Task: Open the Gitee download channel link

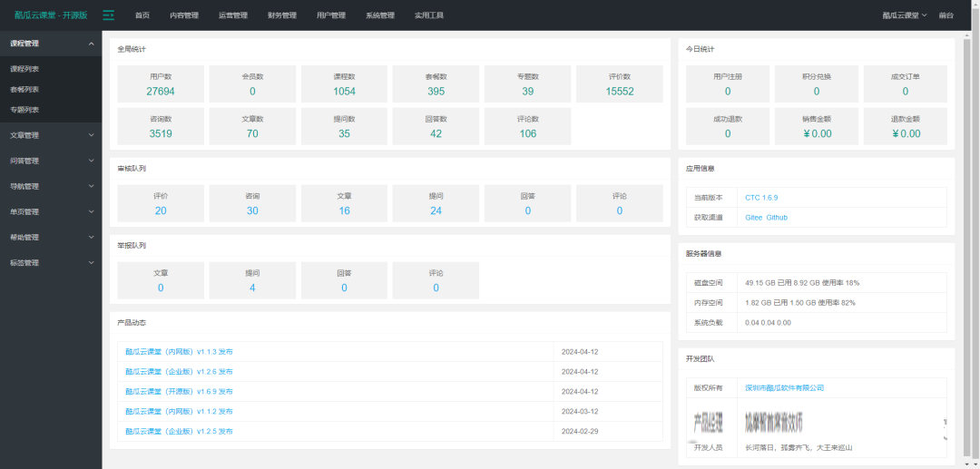Action: point(753,218)
